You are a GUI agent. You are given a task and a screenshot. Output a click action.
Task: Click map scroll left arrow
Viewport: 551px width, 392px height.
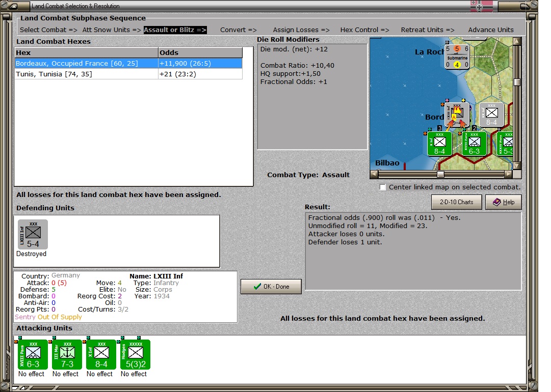click(374, 174)
